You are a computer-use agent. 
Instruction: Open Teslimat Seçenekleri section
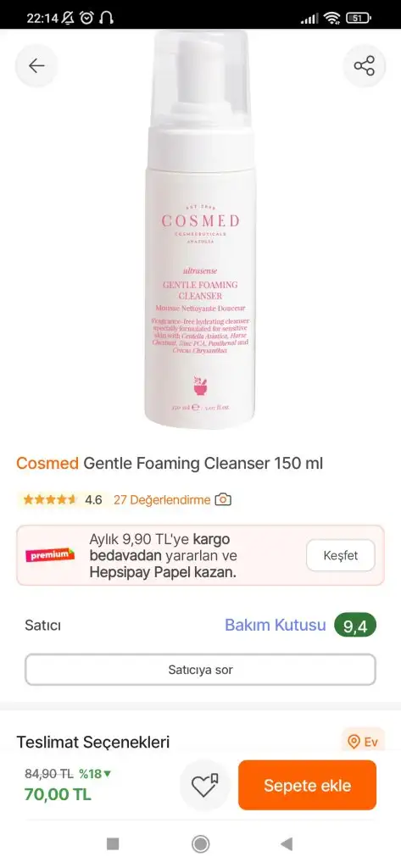(93, 742)
